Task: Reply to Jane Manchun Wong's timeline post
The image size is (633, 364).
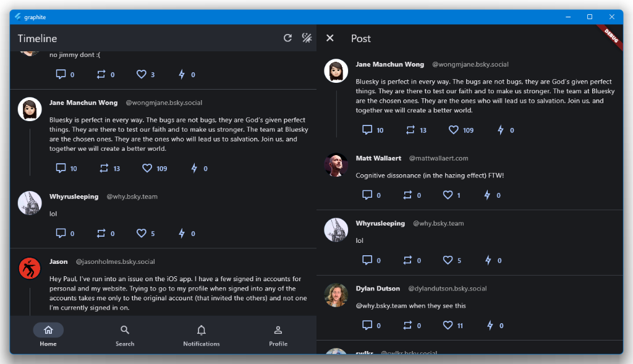Action: point(61,168)
